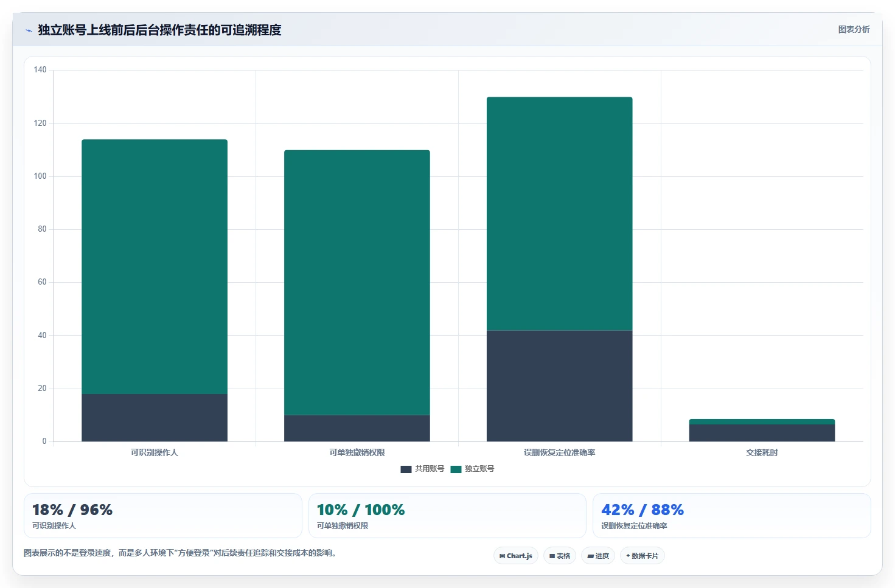Click the dark bar segment for 可识别操作人

155,418
